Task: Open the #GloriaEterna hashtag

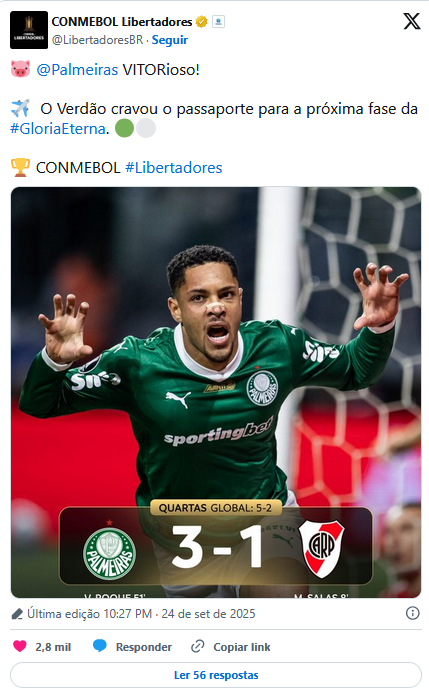Action: 58,129
